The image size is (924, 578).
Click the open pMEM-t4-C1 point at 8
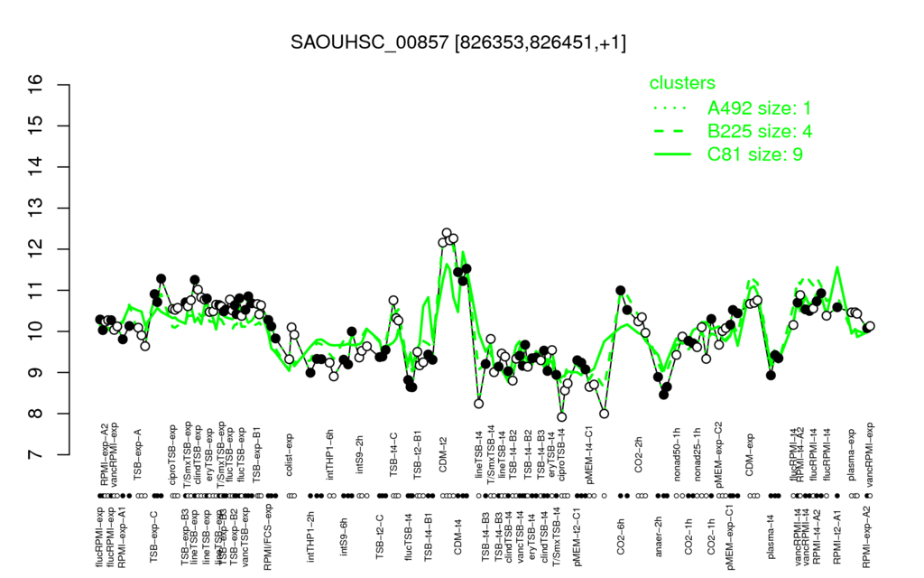click(604, 414)
